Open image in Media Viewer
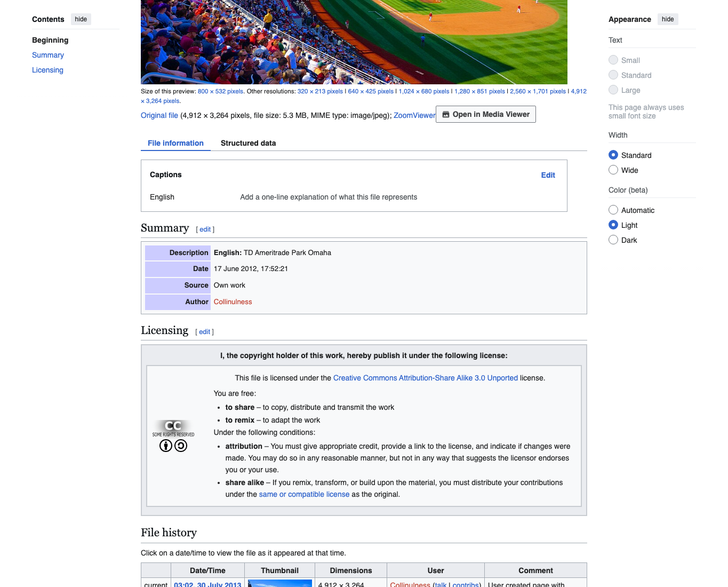Image resolution: width=728 pixels, height=587 pixels. point(485,114)
